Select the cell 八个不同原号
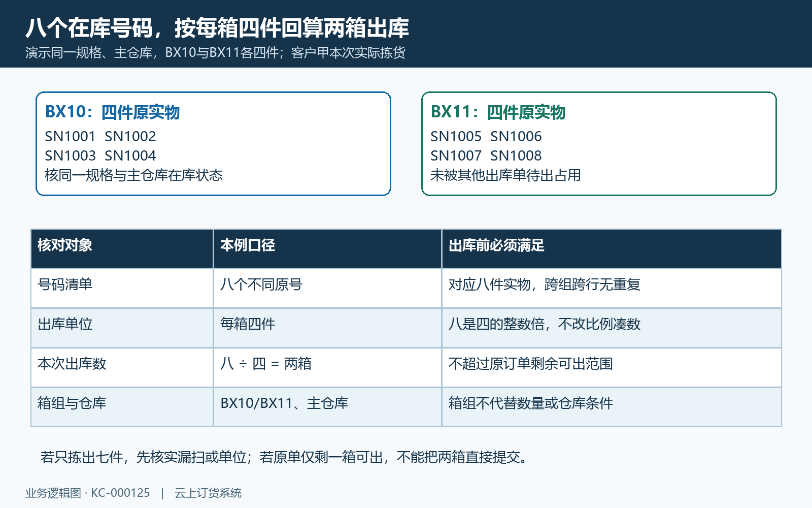The height and width of the screenshot is (508, 812). (x=327, y=288)
